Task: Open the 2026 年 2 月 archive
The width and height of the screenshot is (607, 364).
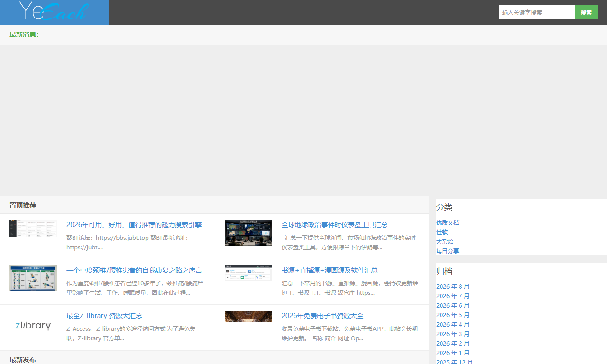Action: point(453,343)
